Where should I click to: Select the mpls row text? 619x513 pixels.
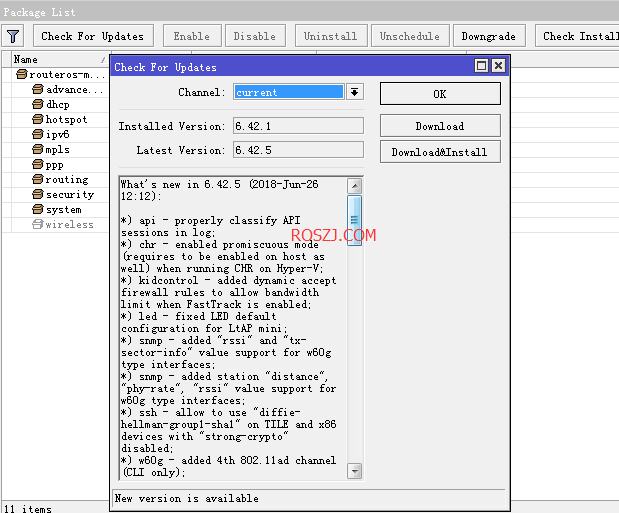point(58,150)
